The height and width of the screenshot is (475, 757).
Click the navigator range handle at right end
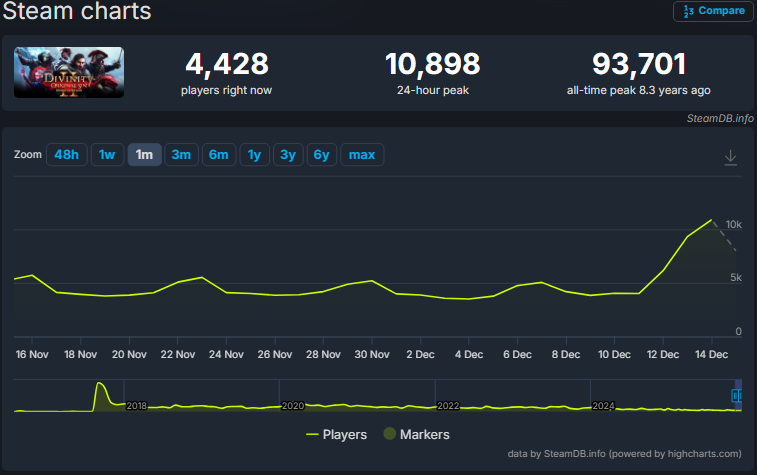[x=737, y=396]
